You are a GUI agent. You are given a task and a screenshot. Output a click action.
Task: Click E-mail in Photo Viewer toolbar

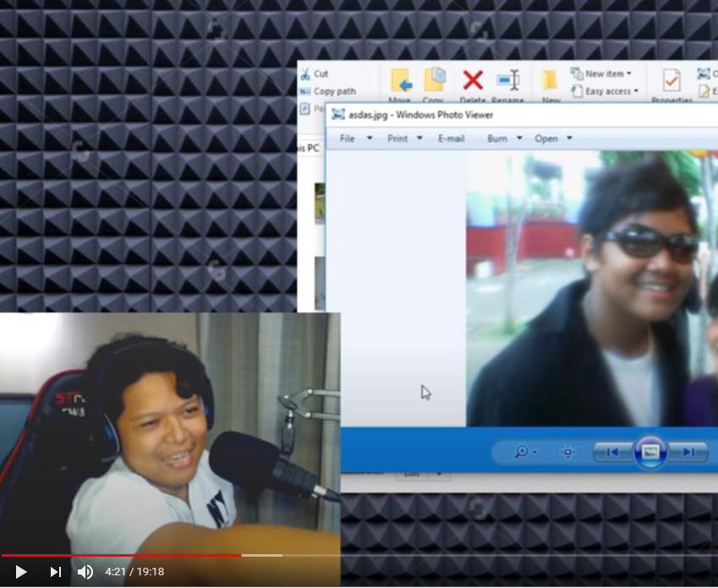[451, 138]
